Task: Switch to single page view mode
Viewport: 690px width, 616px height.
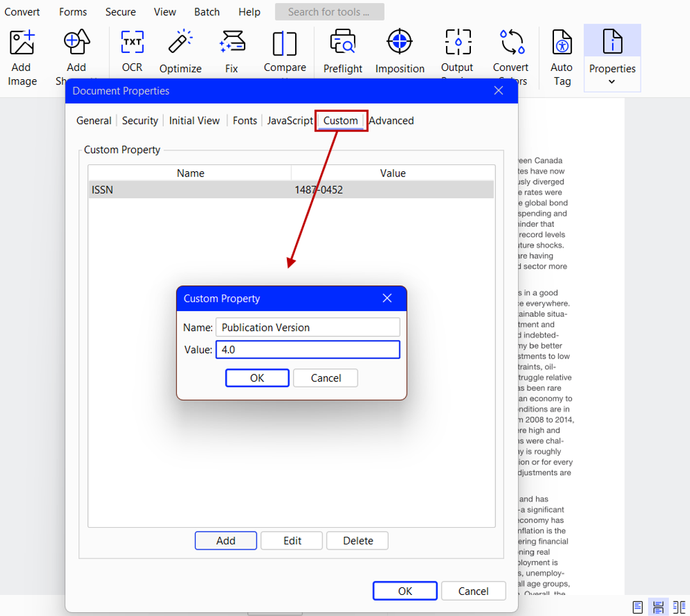Action: coord(637,607)
